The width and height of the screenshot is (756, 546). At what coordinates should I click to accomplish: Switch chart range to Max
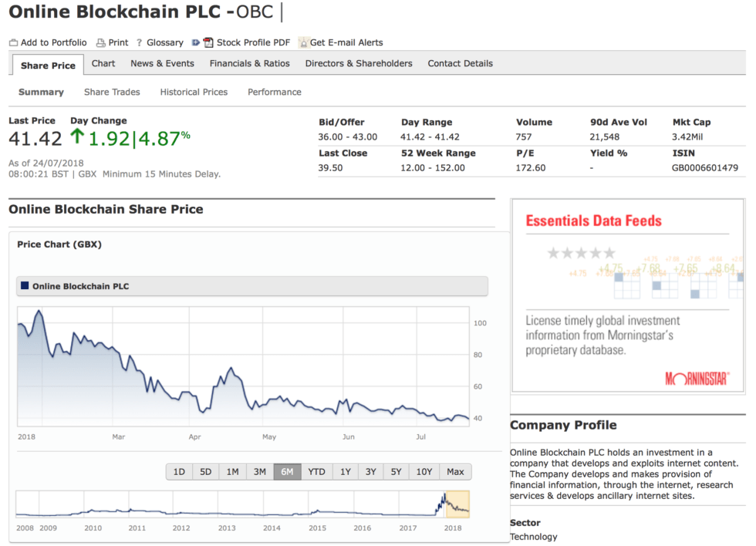(455, 471)
